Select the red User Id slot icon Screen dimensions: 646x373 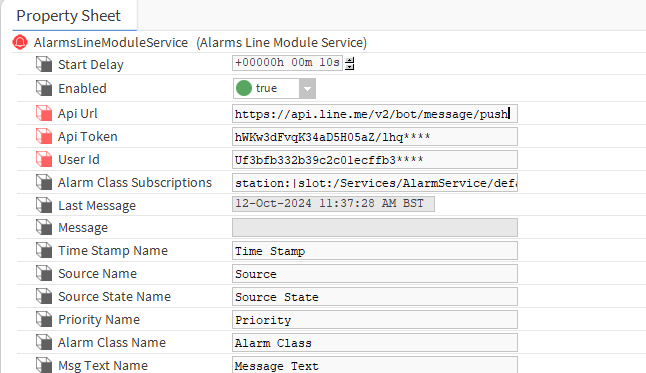click(x=44, y=160)
